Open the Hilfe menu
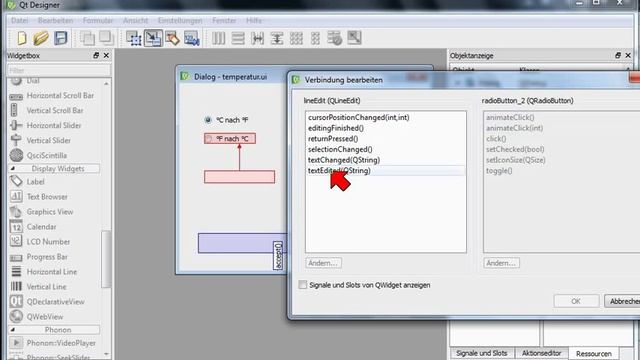640x360 pixels. pyautogui.click(x=254, y=20)
